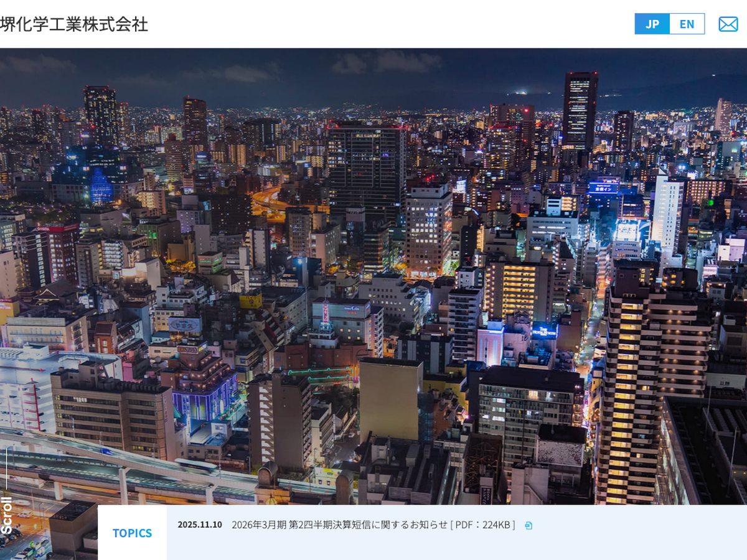Click the blue neon hotel sign in photo
Viewport: 747px width, 560px height.
point(543,330)
